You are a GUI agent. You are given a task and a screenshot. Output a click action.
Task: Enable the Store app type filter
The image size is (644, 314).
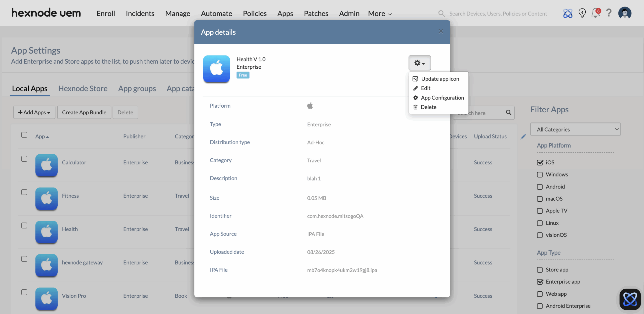point(540,270)
